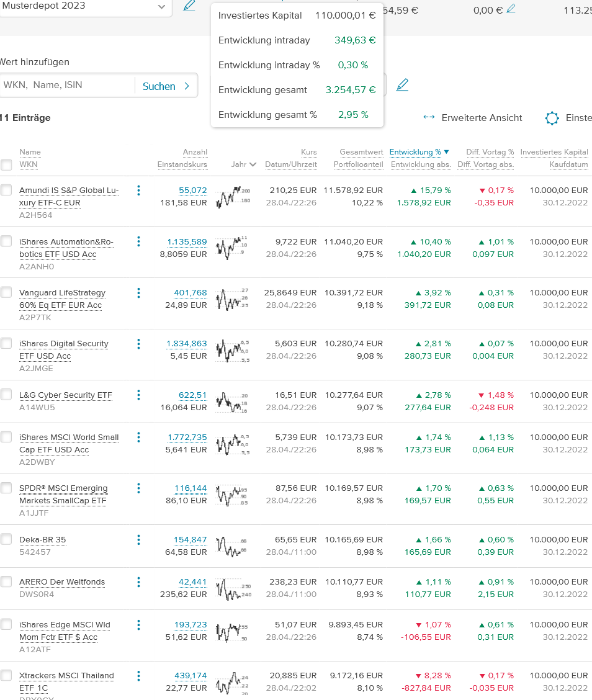
Task: Click the Einstellungen gear icon
Action: [x=552, y=119]
